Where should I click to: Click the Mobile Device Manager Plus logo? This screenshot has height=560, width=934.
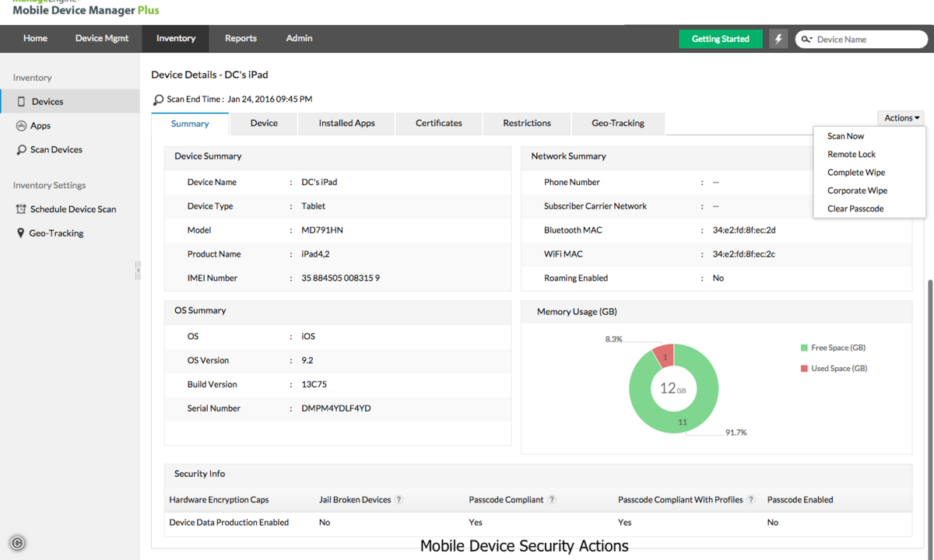point(86,9)
